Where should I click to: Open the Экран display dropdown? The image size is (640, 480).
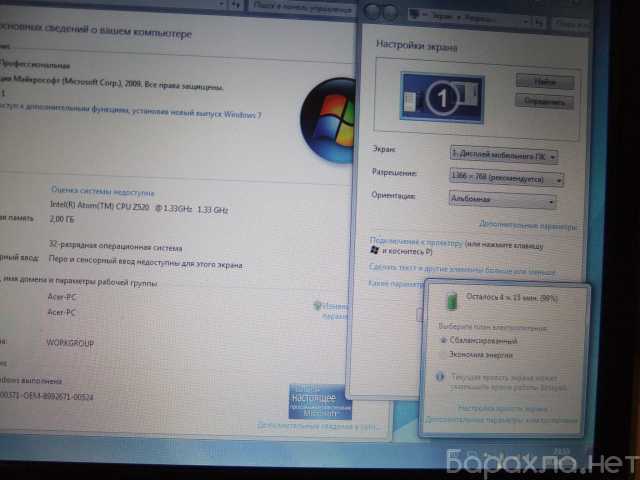click(504, 155)
